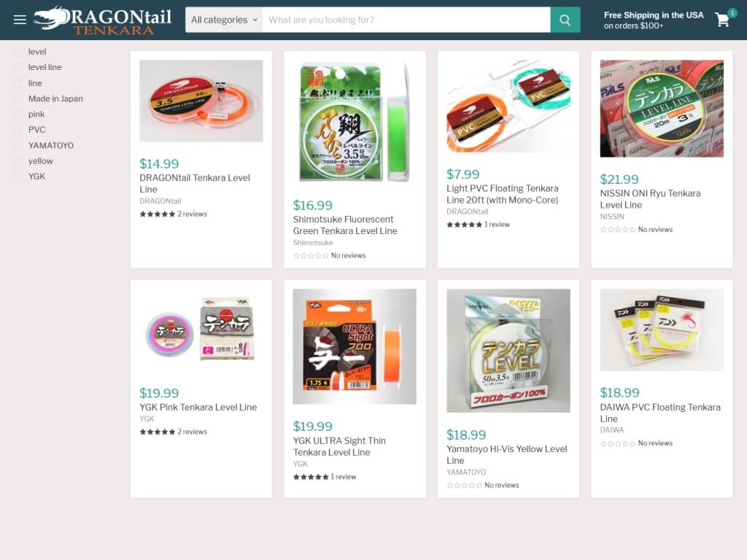Open the hamburger navigation menu
Image resolution: width=747 pixels, height=560 pixels.
click(20, 20)
